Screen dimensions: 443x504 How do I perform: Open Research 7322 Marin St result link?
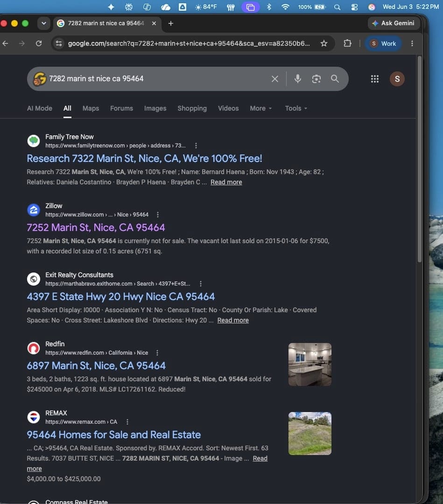point(144,159)
